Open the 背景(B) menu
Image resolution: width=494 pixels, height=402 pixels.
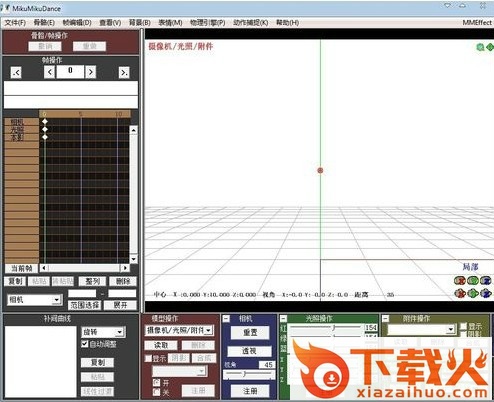click(140, 23)
